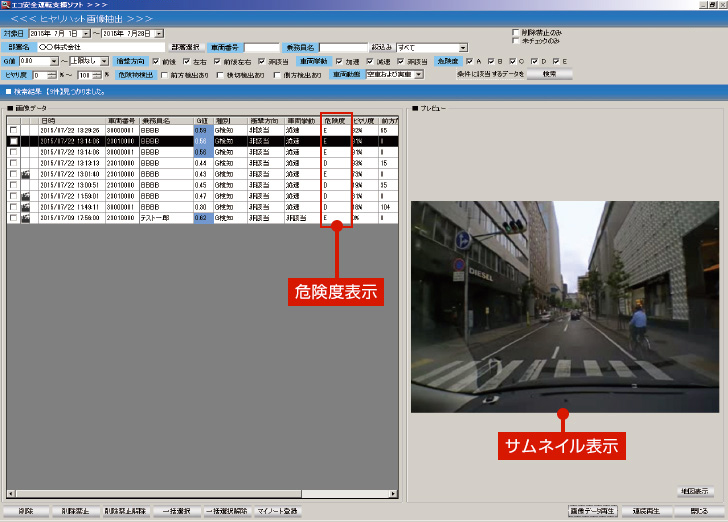This screenshot has height=522, width=728.
Task: Click the video clip icon on the 11:59:01 row
Action: point(25,196)
